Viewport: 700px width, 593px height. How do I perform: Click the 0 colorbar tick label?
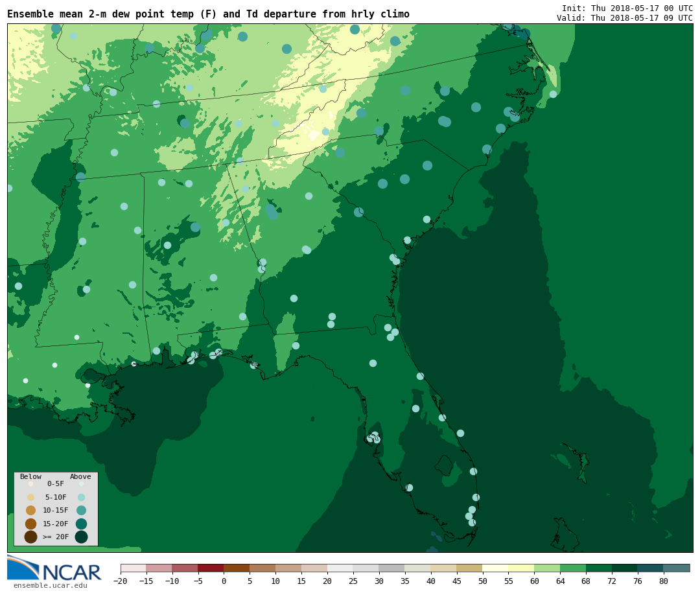[224, 581]
